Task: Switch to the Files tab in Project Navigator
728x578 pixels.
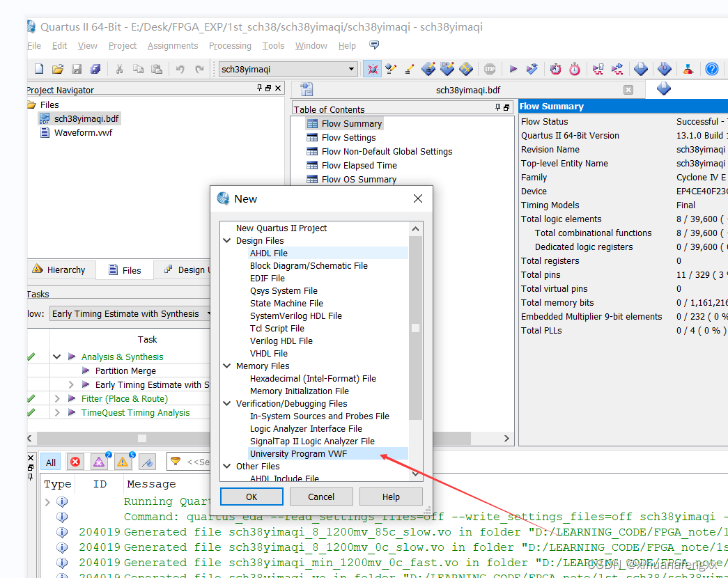Action: (125, 270)
